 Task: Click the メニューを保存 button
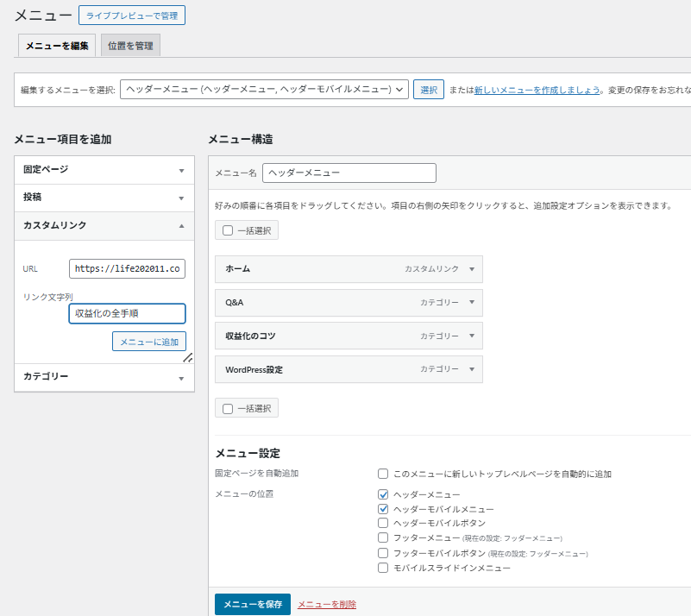click(253, 605)
